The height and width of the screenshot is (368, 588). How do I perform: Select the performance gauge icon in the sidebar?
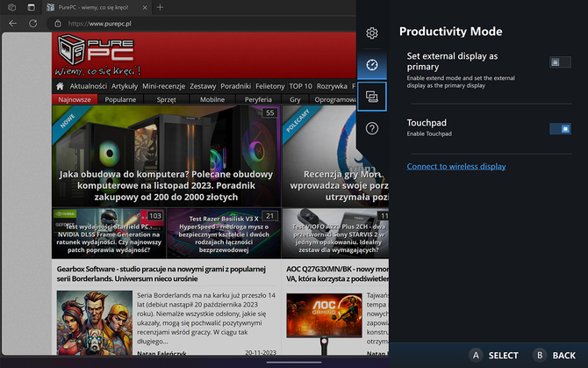pyautogui.click(x=371, y=65)
